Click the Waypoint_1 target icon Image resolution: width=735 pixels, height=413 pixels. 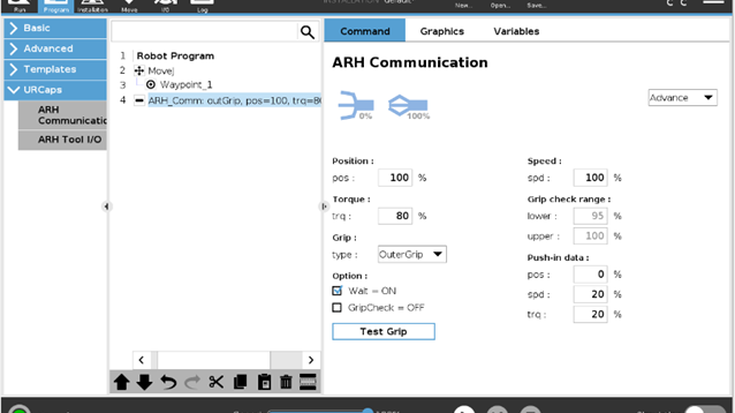pos(150,85)
